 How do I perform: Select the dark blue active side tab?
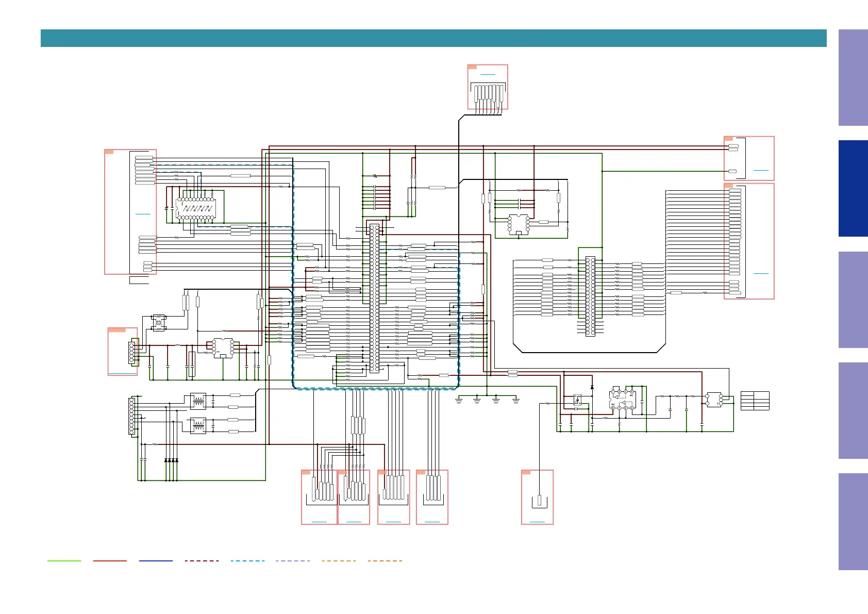(853, 189)
